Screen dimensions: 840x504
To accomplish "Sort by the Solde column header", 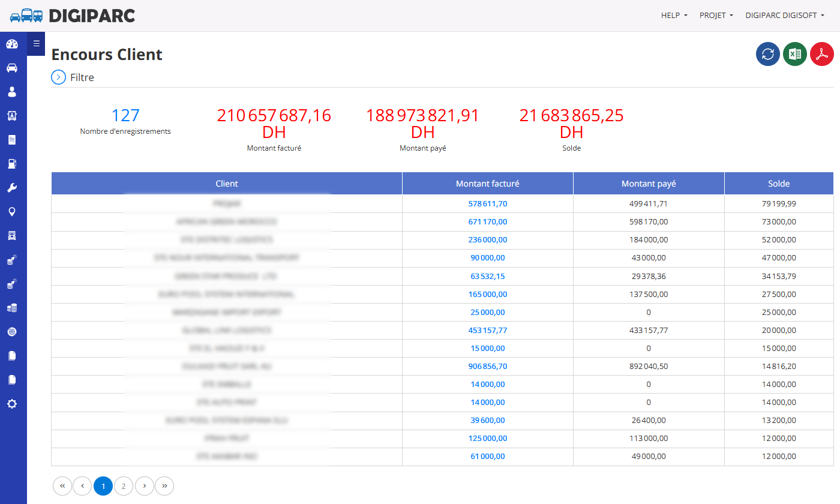I will pos(779,184).
